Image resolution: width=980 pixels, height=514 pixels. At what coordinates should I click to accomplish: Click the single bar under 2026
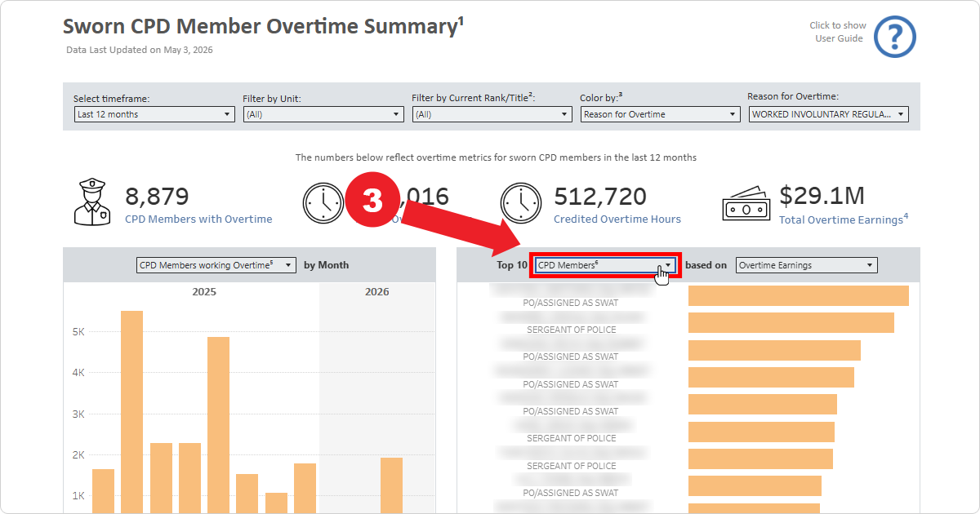click(391, 485)
